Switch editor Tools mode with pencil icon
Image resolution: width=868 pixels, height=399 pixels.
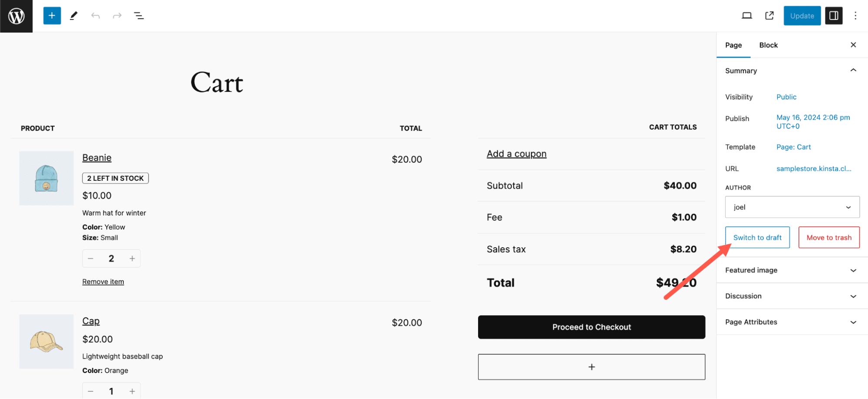coord(73,16)
